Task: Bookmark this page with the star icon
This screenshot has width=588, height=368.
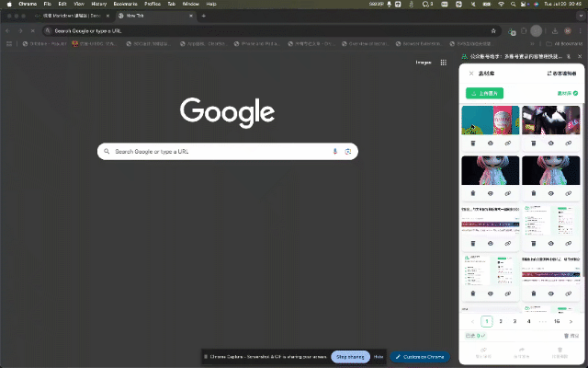Action: [x=493, y=30]
